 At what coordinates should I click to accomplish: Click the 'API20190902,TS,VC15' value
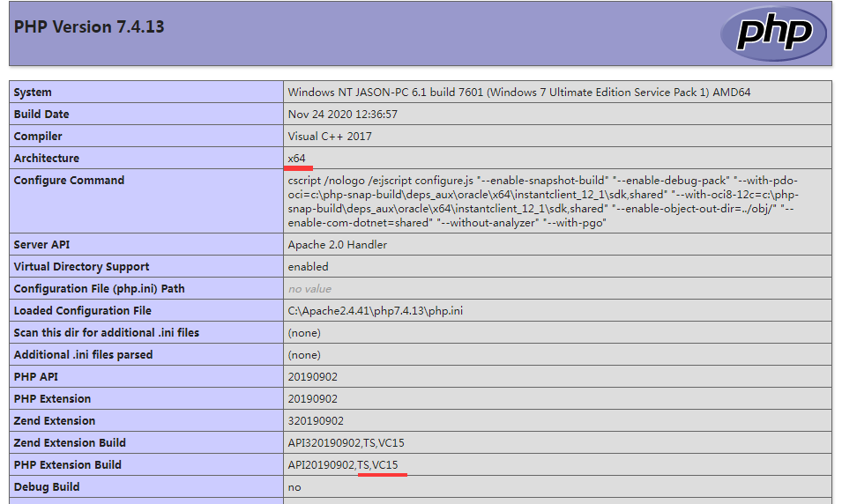(x=343, y=465)
